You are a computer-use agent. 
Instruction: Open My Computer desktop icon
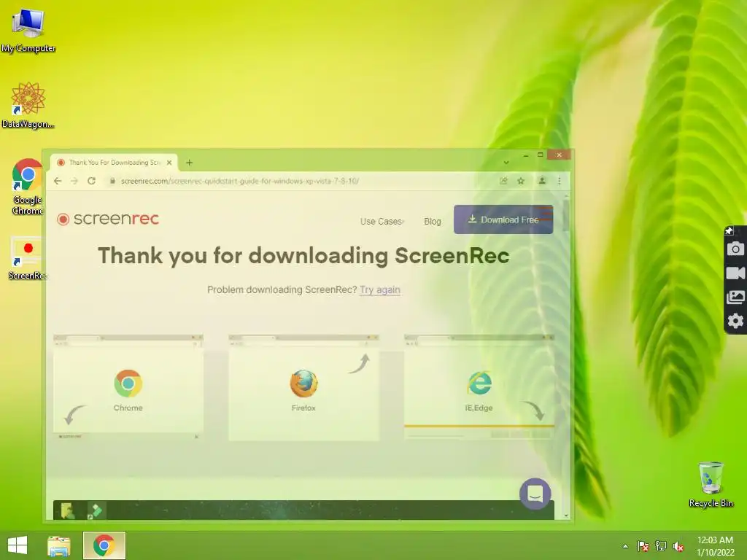[x=28, y=30]
